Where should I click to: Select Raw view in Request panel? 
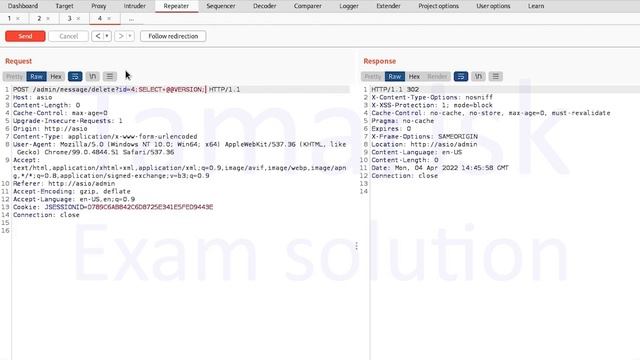click(36, 76)
